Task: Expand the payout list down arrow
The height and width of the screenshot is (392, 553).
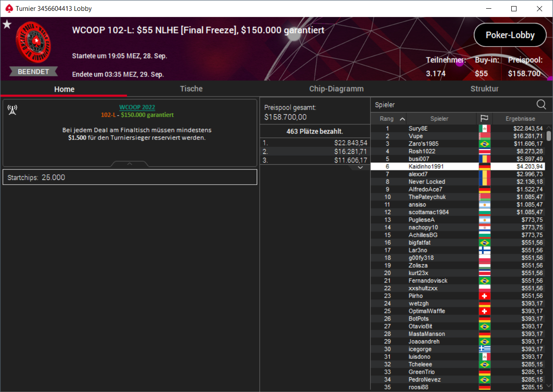Action: 360,167
